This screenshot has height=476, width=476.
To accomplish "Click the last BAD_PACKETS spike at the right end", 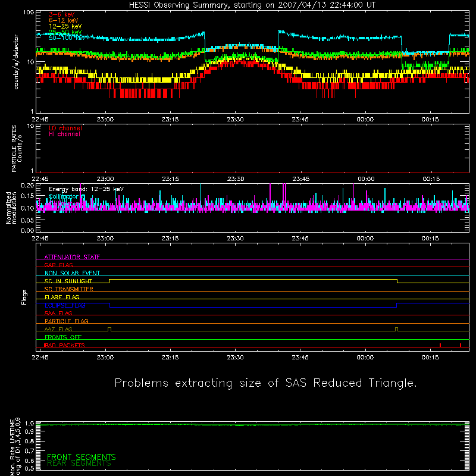I will coord(461,345).
